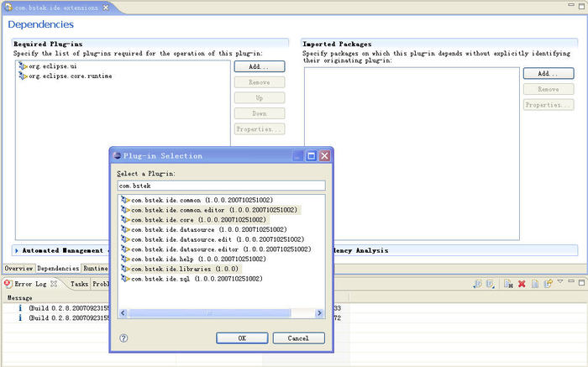Click left scroll arrow in plug-in list

tap(123, 312)
